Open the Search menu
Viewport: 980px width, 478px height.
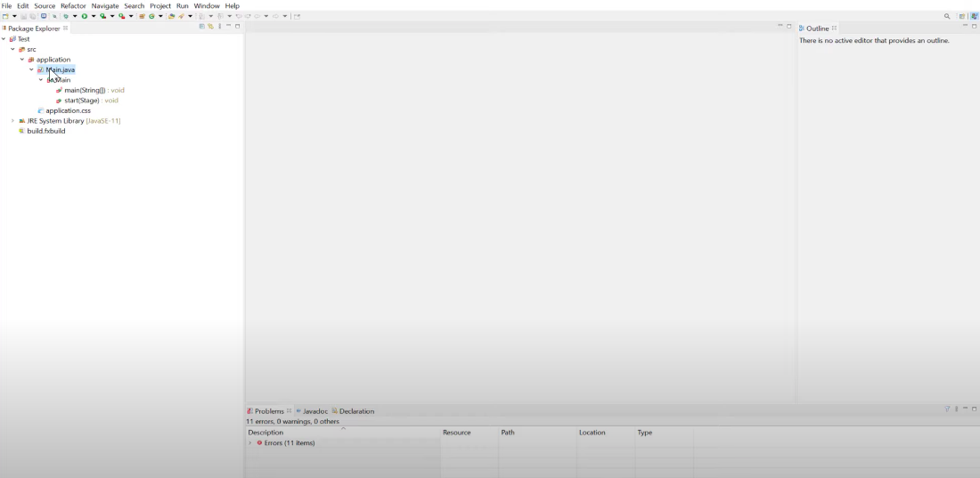(135, 5)
